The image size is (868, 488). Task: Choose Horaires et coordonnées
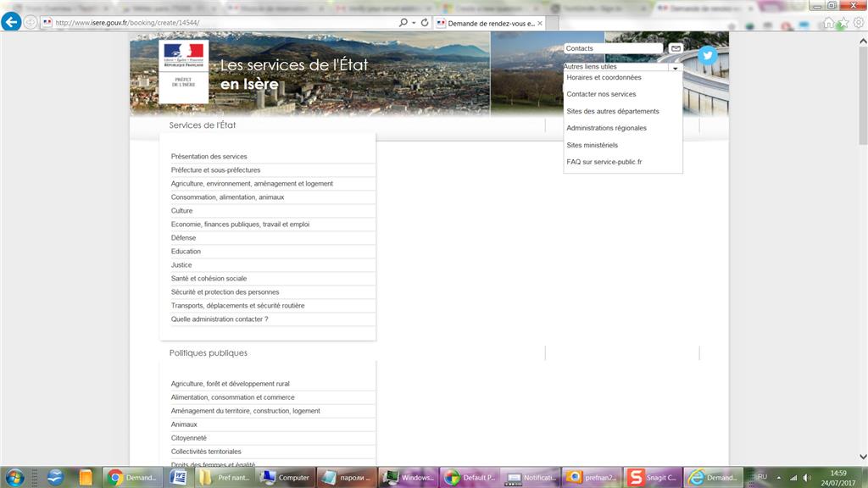[x=604, y=77]
